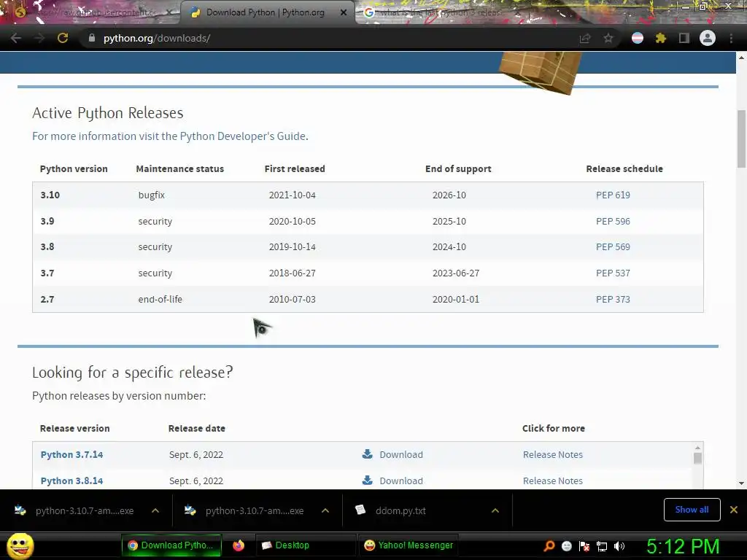Image resolution: width=747 pixels, height=560 pixels.
Task: Switch to Download Python taskbar window
Action: [171, 545]
